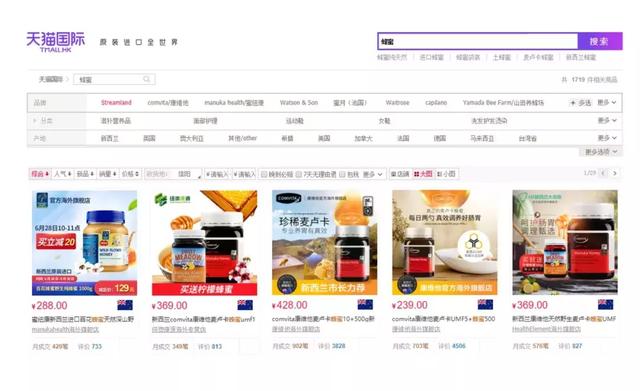The height and width of the screenshot is (391, 640).
Task: Open review count 3828 link
Action: [338, 346]
